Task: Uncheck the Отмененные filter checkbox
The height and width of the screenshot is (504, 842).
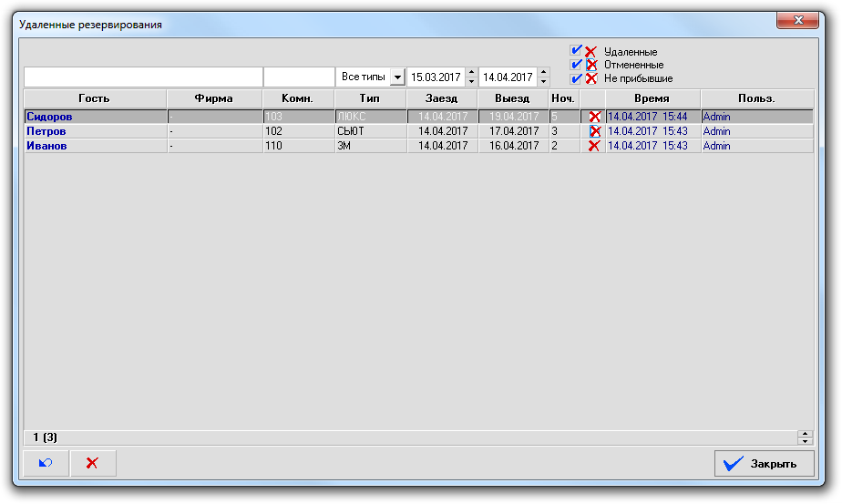Action: pos(576,65)
